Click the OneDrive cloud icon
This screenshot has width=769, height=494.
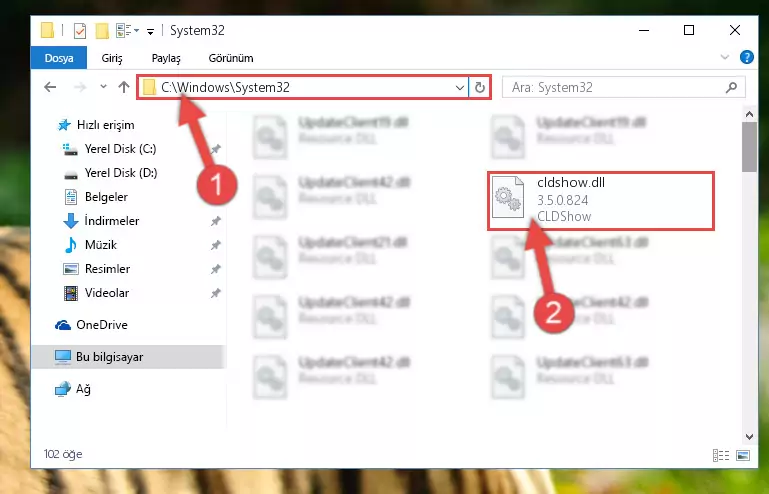coord(63,325)
